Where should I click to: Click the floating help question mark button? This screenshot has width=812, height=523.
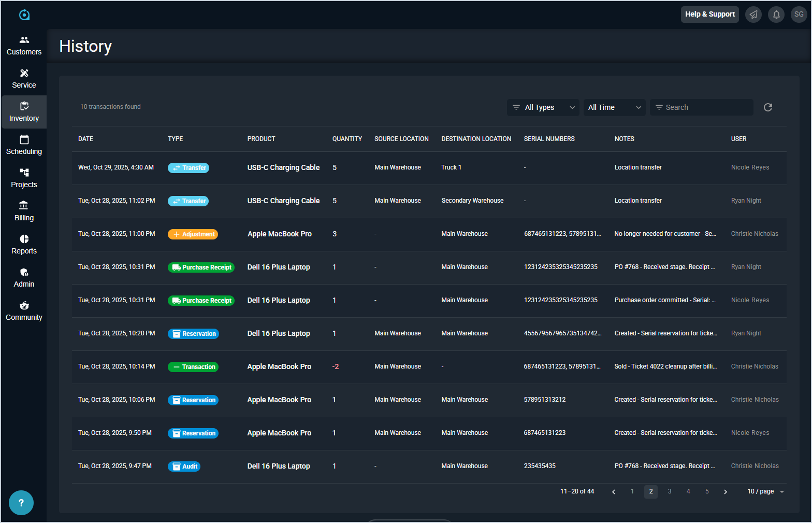click(21, 502)
